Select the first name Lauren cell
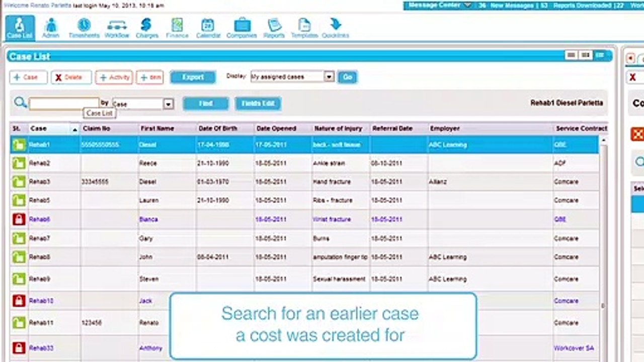 coord(167,200)
